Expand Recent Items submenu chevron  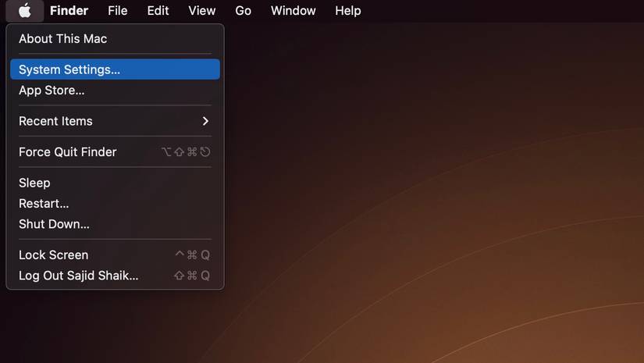click(205, 121)
